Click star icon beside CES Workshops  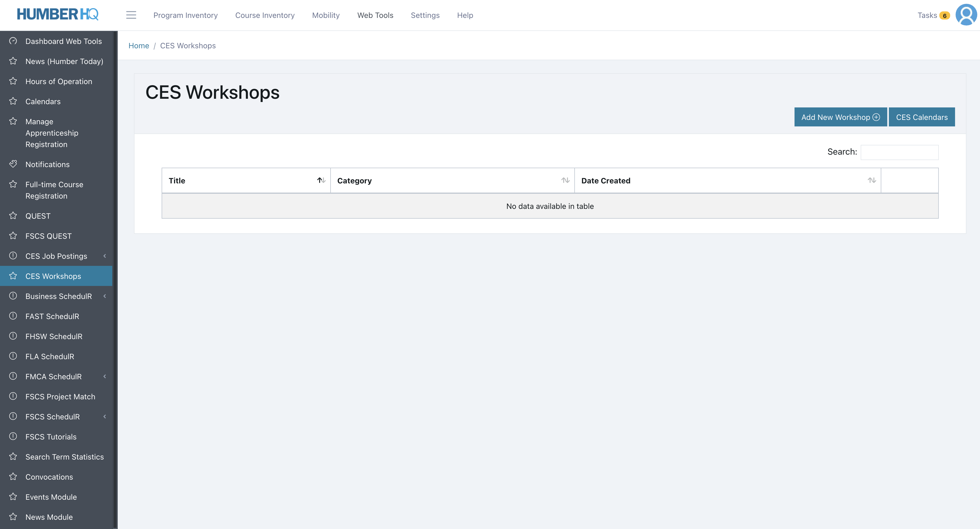click(13, 276)
